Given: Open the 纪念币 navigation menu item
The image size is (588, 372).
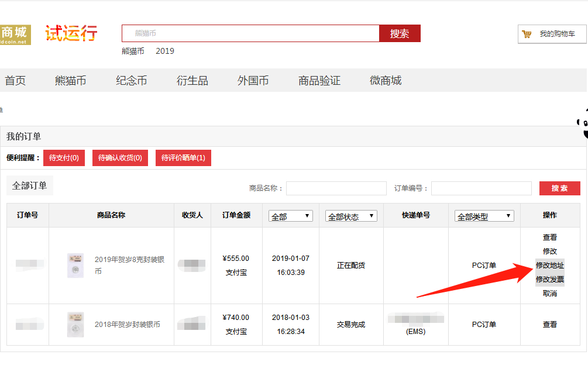Looking at the screenshot, I should pyautogui.click(x=131, y=81).
